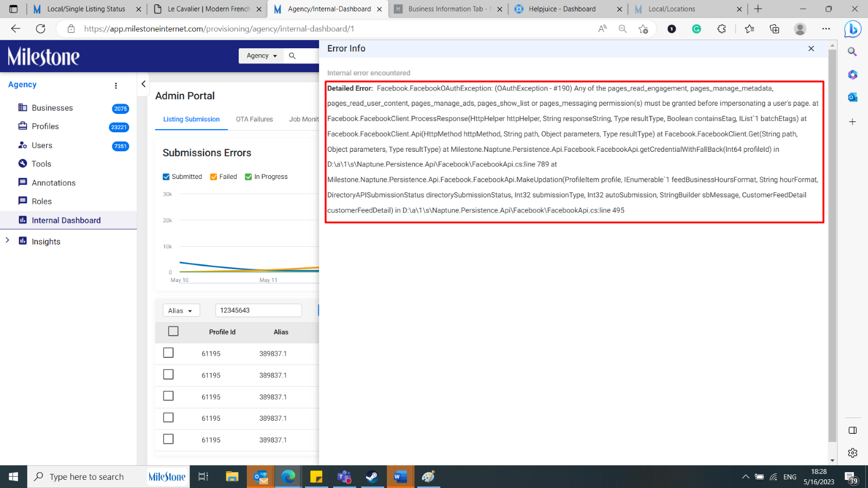This screenshot has height=488, width=868.
Task: Check the fourth 61195 row checkbox
Action: [169, 418]
